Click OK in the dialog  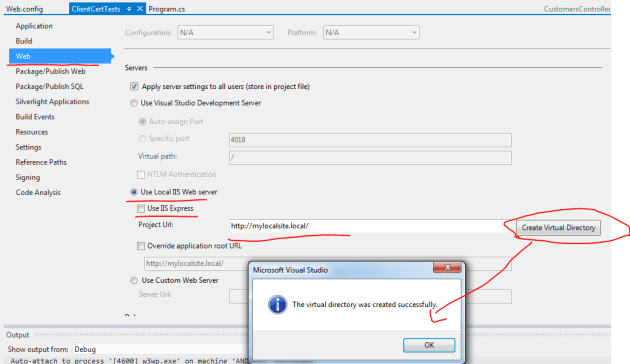point(429,345)
